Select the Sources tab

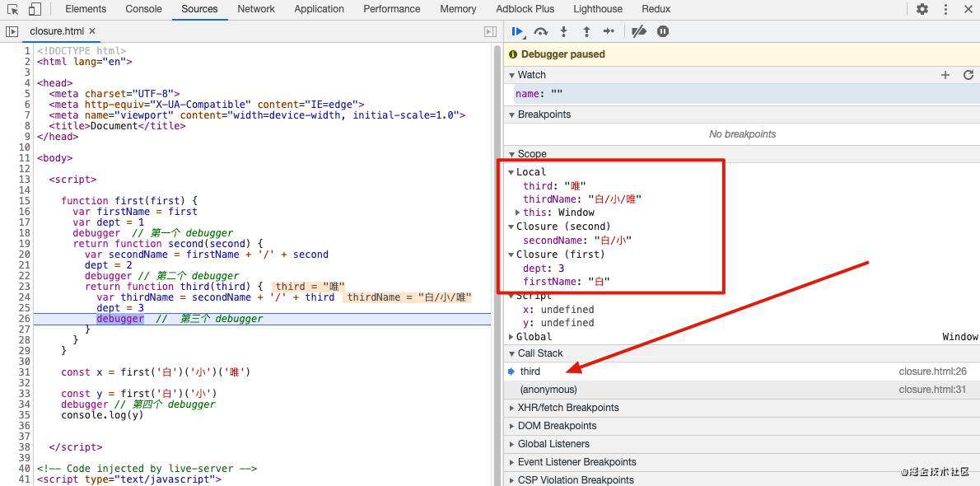(200, 9)
